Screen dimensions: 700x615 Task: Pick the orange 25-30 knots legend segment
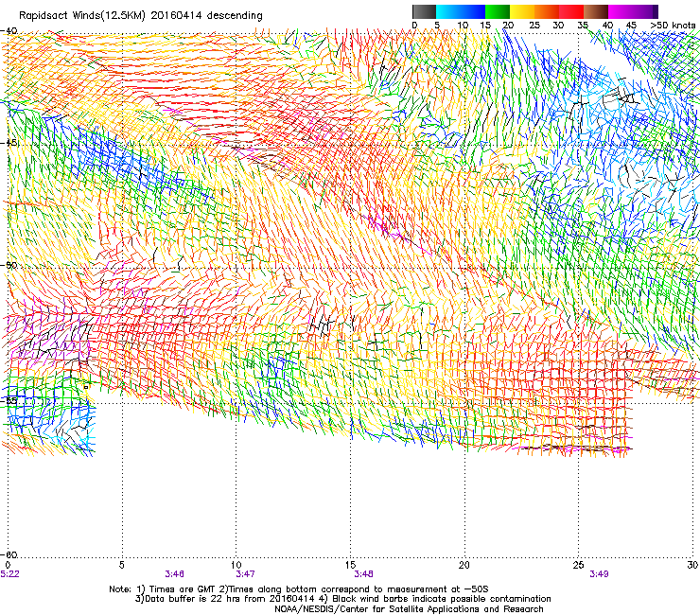coord(547,11)
